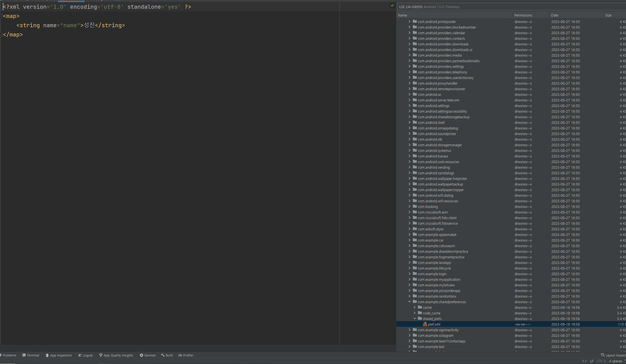Image resolution: width=626 pixels, height=364 pixels.
Task: Open the Profiler tool window
Action: coord(186,355)
